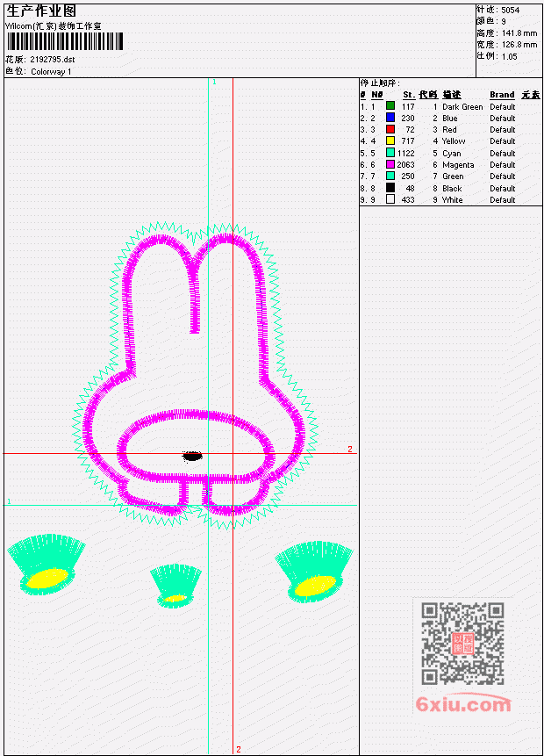Click the 'Magenta' description text
The width and height of the screenshot is (544, 756).
(x=458, y=165)
